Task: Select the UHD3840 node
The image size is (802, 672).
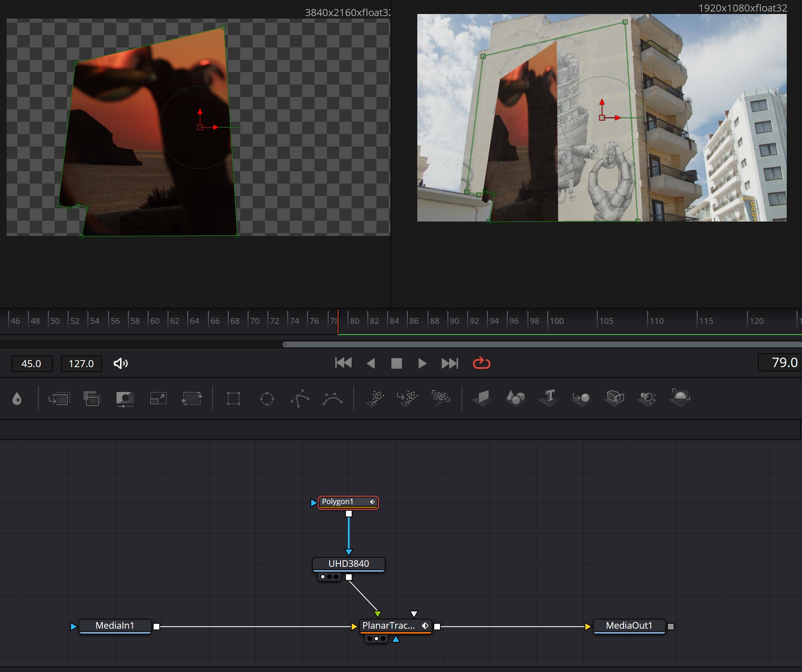Action: point(348,564)
